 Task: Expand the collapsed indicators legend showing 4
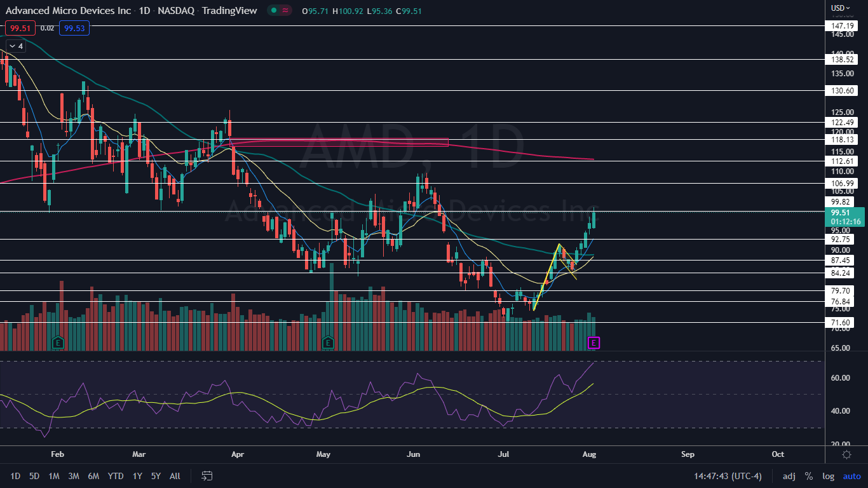click(x=15, y=46)
